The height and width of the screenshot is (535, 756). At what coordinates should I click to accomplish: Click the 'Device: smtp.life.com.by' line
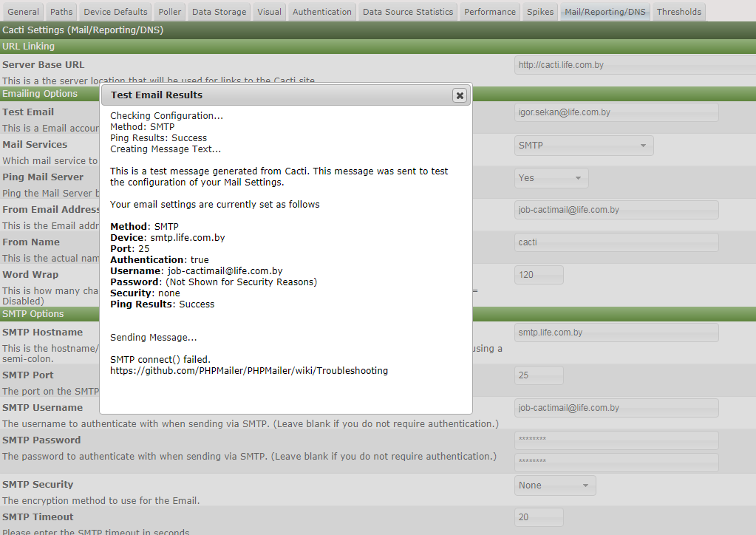(167, 238)
